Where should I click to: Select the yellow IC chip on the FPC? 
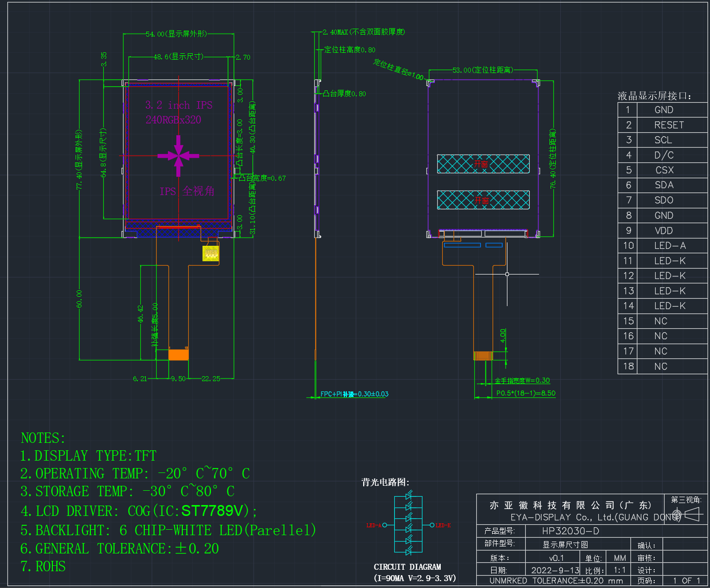211,254
